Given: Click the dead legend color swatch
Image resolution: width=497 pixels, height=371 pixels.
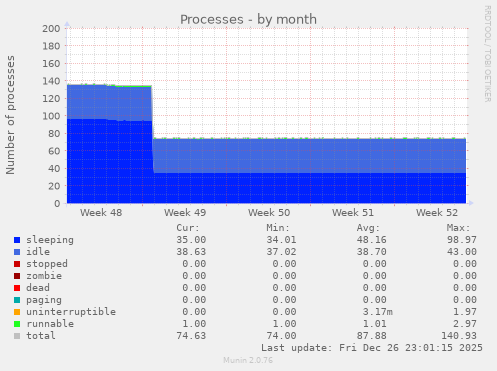Looking at the screenshot, I should click(17, 288).
